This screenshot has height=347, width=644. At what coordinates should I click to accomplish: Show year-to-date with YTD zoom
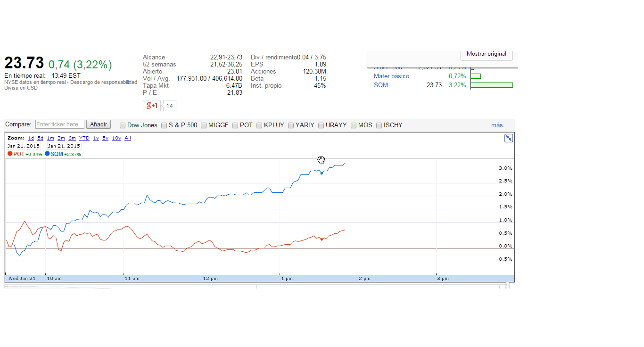click(84, 138)
